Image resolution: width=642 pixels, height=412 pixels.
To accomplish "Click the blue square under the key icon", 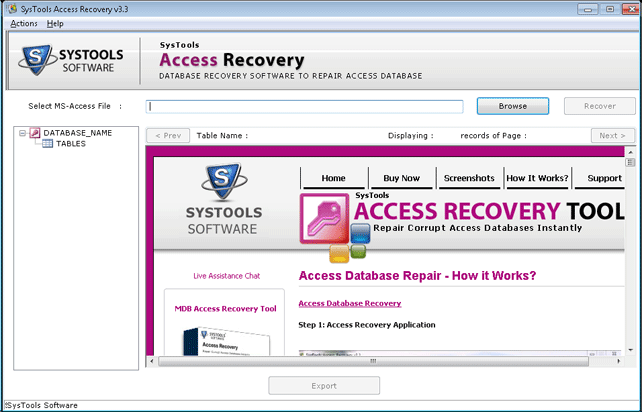I will click(360, 233).
